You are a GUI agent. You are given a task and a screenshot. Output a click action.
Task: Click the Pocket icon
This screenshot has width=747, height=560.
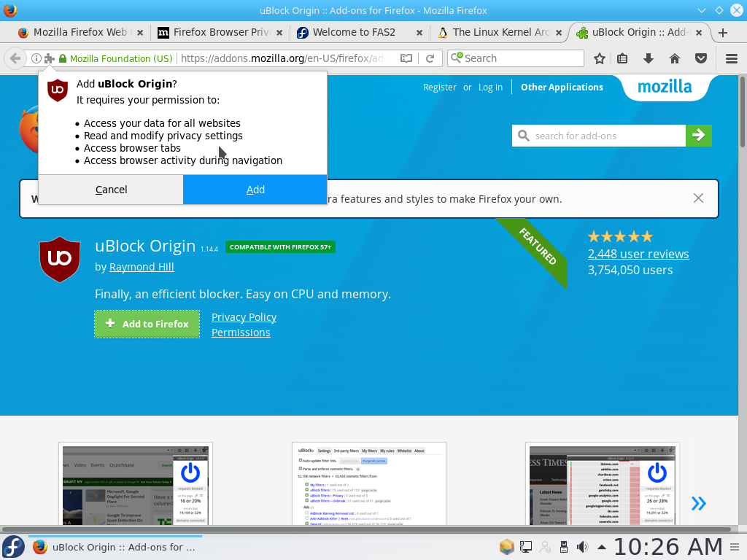click(x=701, y=58)
